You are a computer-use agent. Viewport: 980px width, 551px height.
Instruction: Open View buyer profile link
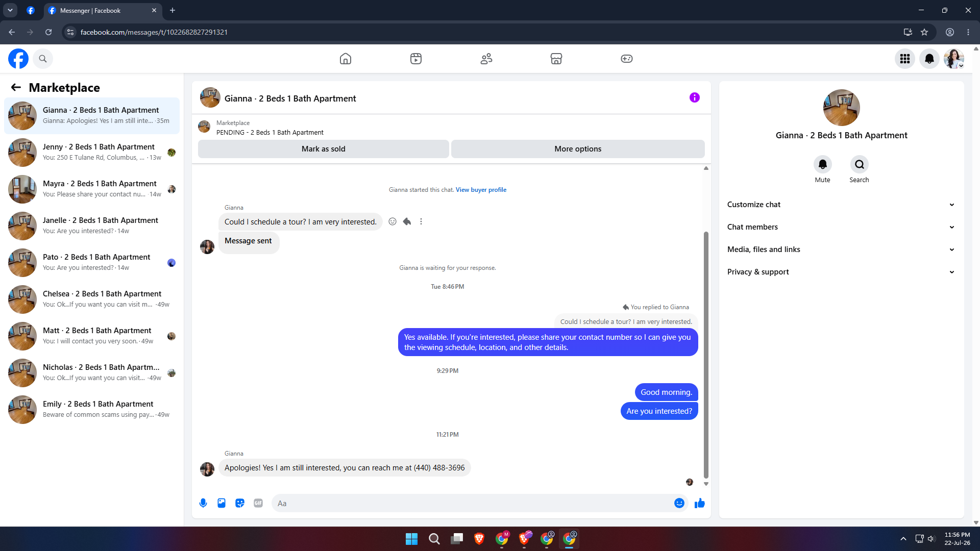481,190
